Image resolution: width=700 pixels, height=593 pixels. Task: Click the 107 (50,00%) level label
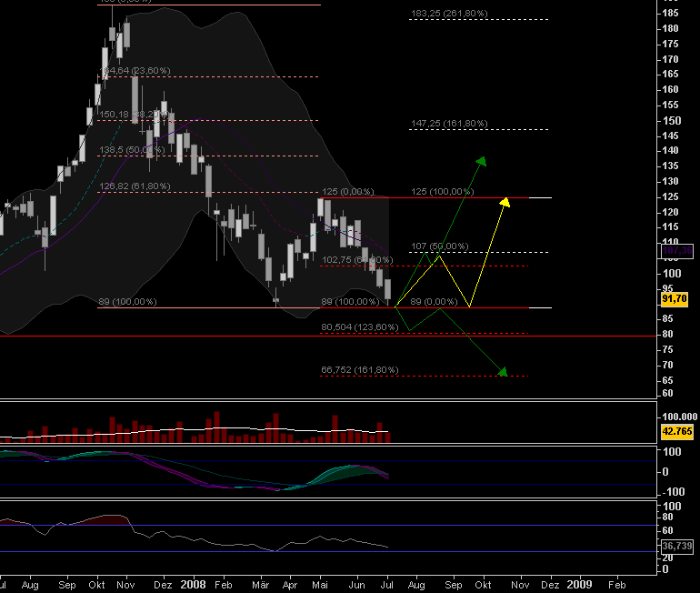(x=440, y=246)
